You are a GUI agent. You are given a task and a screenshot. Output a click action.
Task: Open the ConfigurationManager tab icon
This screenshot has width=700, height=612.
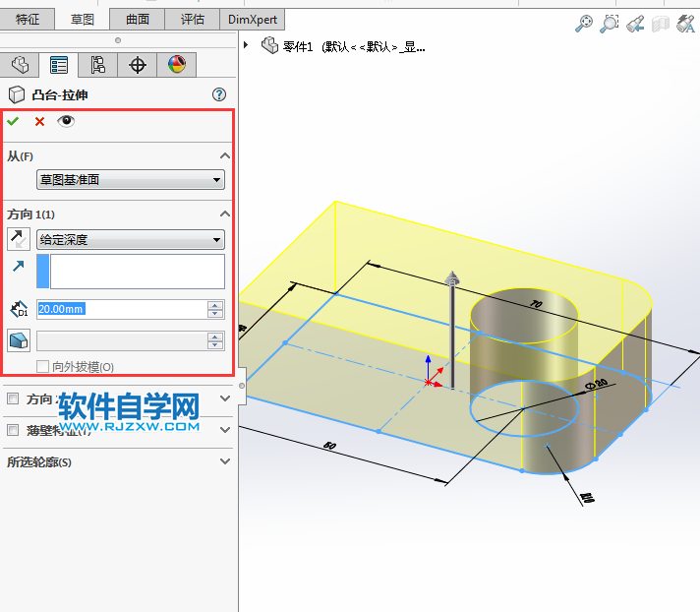(98, 65)
